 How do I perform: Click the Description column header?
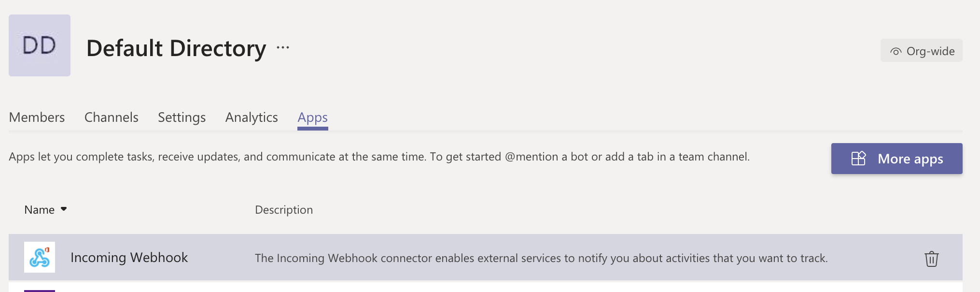point(284,210)
